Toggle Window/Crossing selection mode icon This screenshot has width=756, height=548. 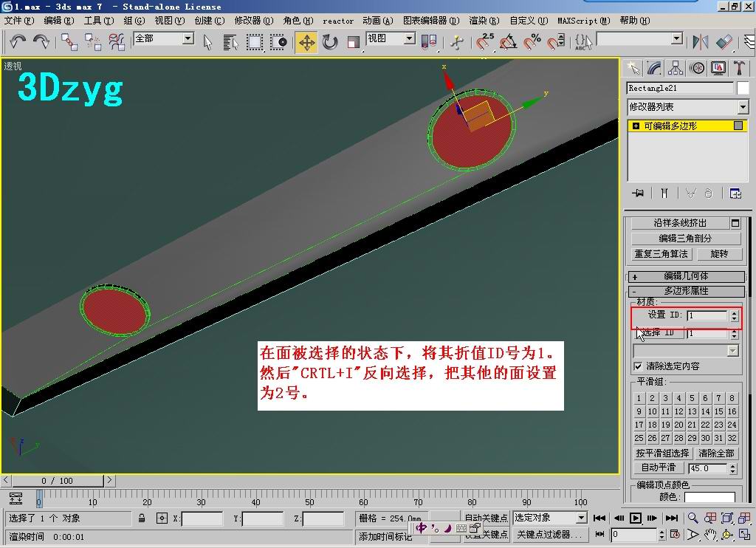coord(278,42)
